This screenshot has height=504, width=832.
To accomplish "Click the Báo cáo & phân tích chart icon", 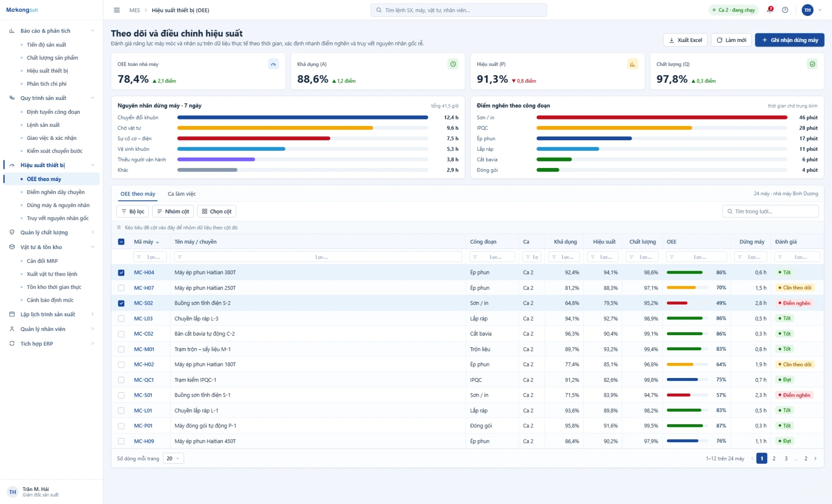I will coord(12,31).
